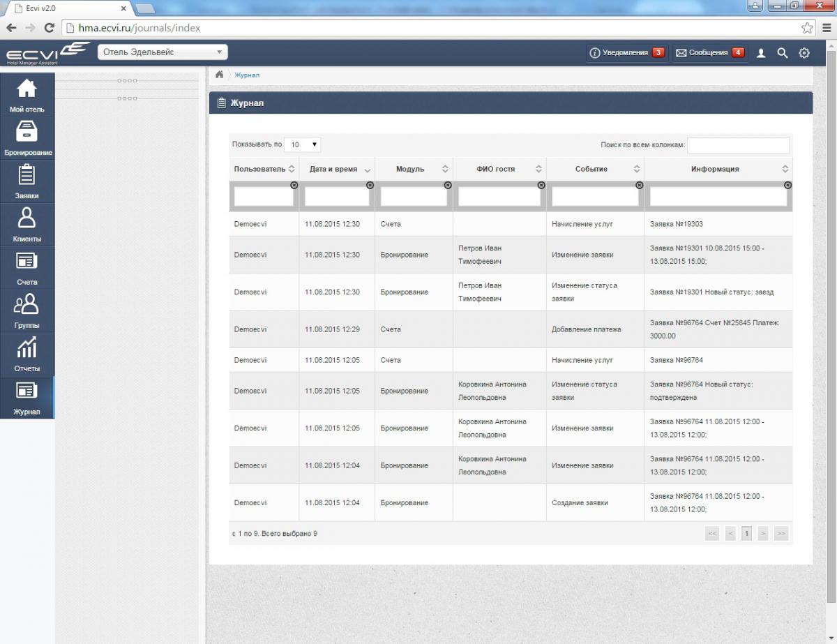
Task: Open the Chrome menu button
Action: (826, 28)
